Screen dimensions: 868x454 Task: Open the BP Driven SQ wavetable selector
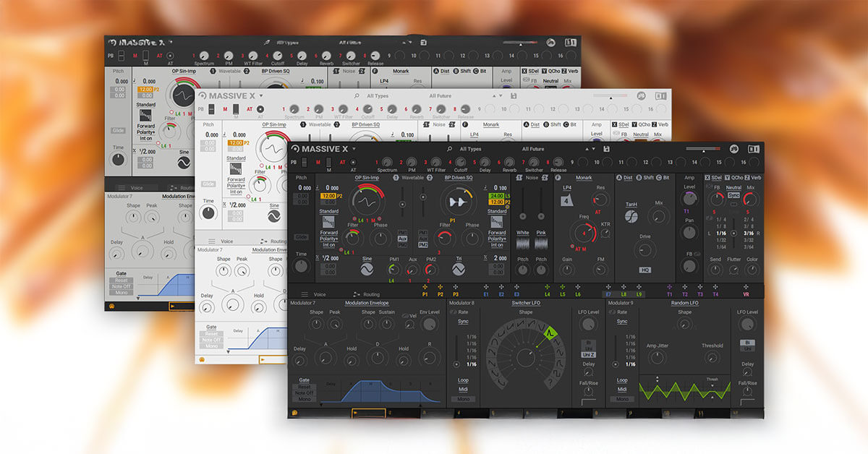[458, 178]
